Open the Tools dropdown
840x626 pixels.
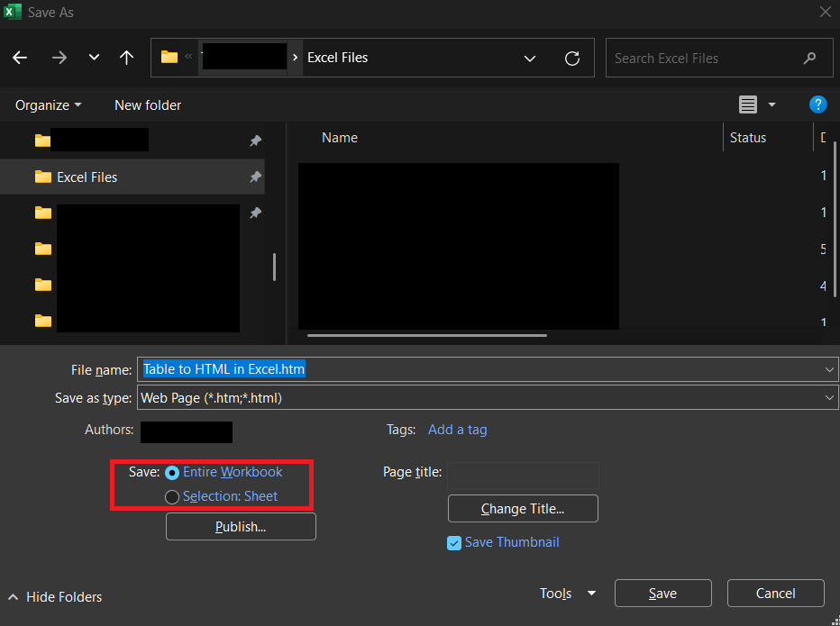click(x=568, y=594)
